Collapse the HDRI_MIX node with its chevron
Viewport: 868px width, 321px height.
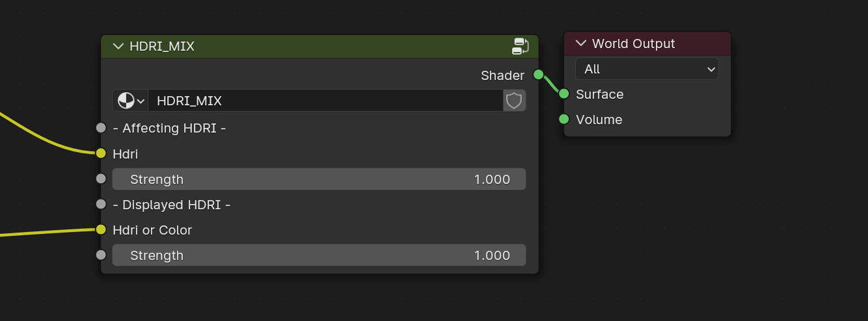click(118, 46)
